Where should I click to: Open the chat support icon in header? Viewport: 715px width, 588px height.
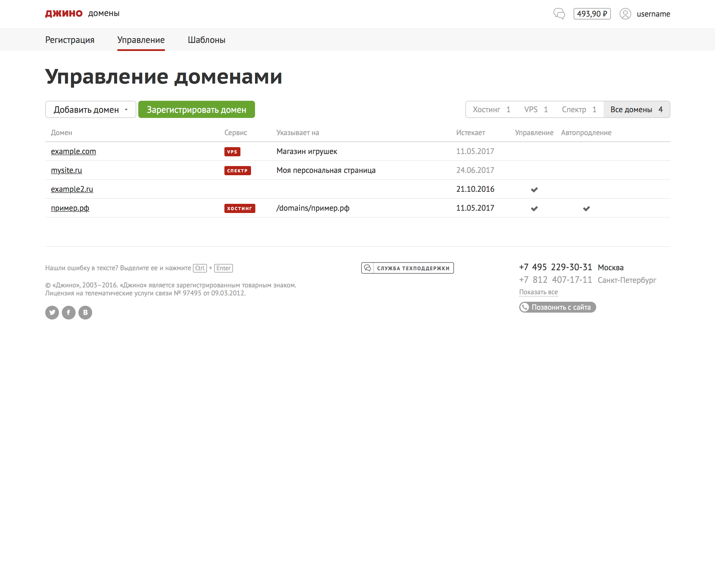(559, 14)
